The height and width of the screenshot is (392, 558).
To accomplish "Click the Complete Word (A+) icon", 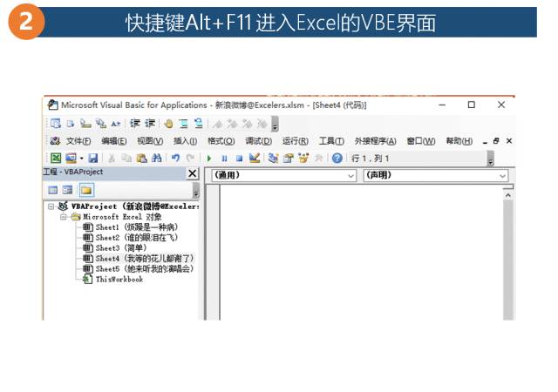I will coord(116,124).
